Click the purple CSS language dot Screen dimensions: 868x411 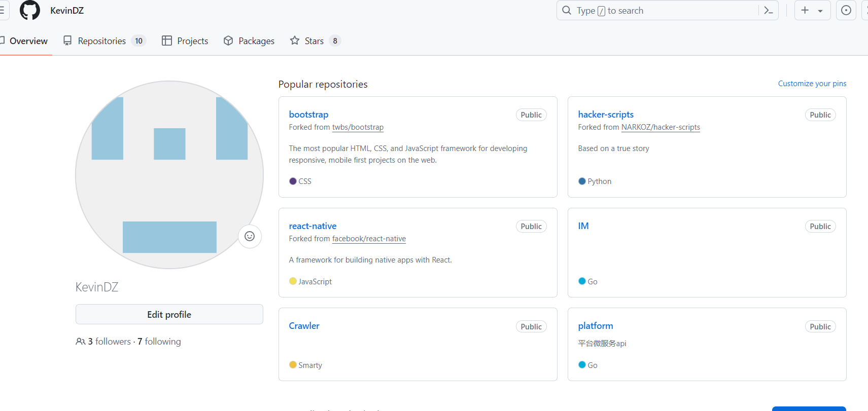293,181
